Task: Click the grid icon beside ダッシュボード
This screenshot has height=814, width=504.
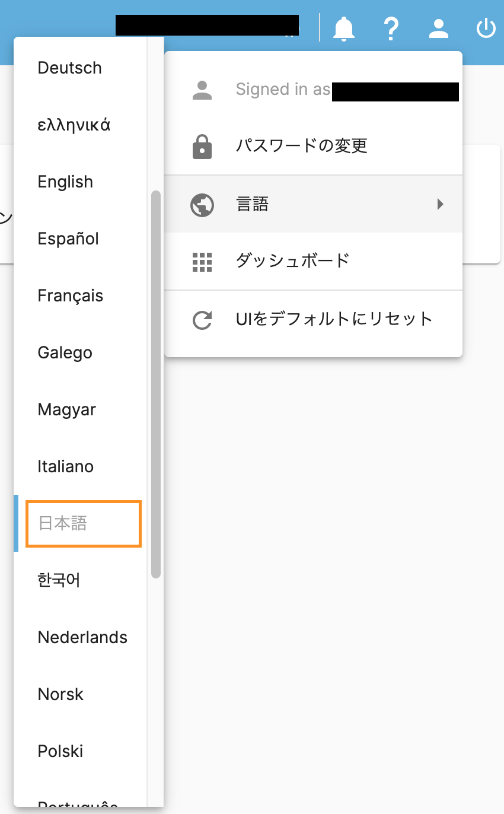Action: pyautogui.click(x=202, y=262)
